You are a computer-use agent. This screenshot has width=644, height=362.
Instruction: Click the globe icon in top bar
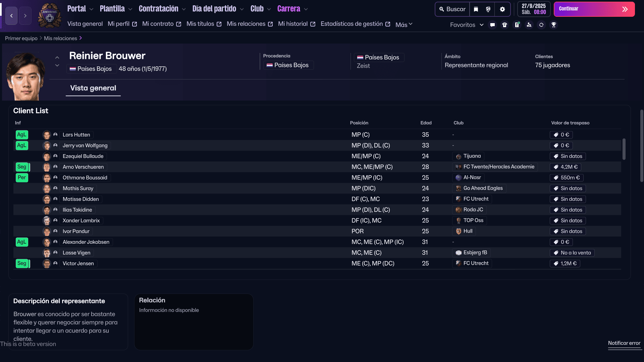point(488,9)
